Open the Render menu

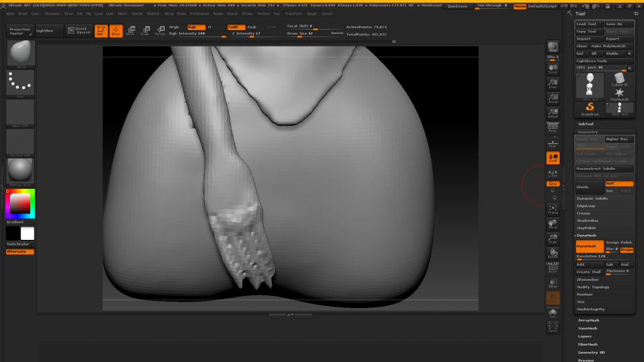pyautogui.click(x=218, y=14)
